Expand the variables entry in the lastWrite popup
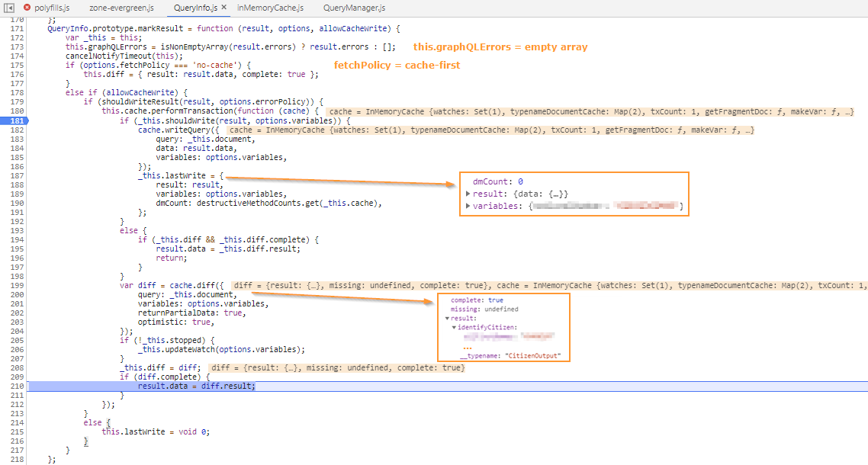This screenshot has width=868, height=465. pyautogui.click(x=468, y=206)
